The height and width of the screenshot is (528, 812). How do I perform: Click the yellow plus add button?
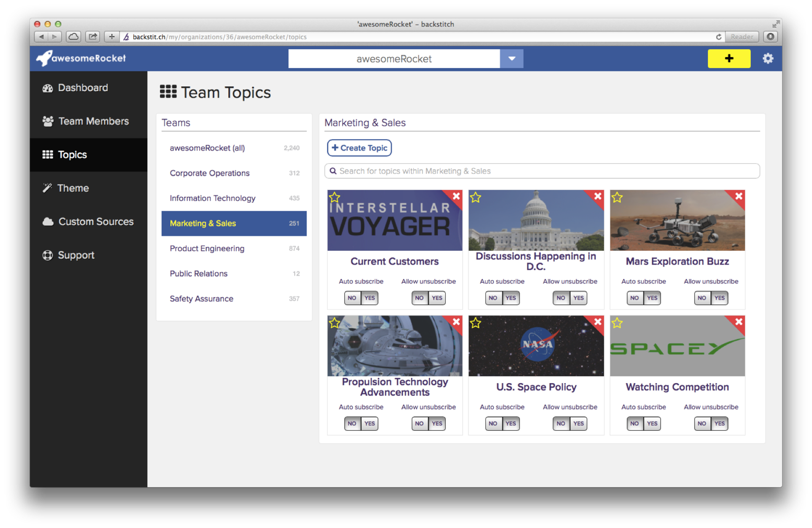(x=729, y=59)
